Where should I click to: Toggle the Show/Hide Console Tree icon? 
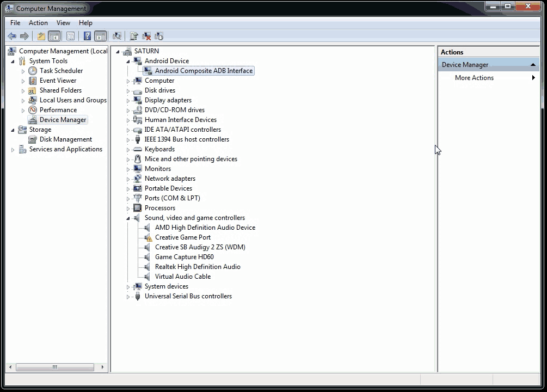[54, 36]
